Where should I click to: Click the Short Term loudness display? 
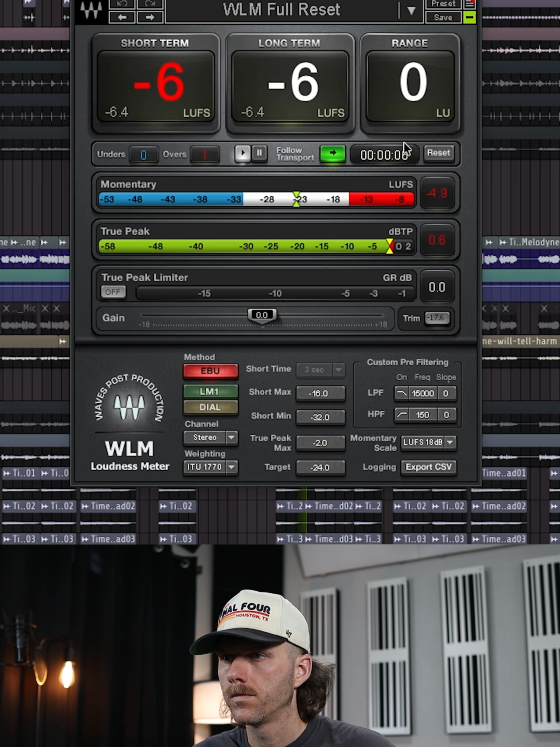pos(156,87)
